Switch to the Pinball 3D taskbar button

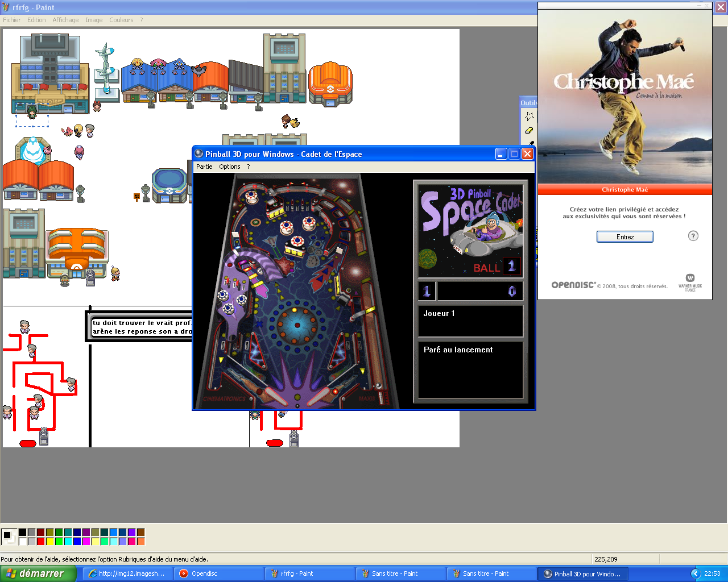tap(583, 573)
